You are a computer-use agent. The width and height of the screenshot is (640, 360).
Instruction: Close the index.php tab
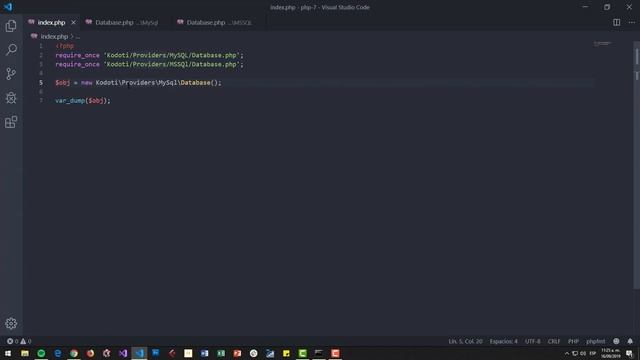coord(73,22)
